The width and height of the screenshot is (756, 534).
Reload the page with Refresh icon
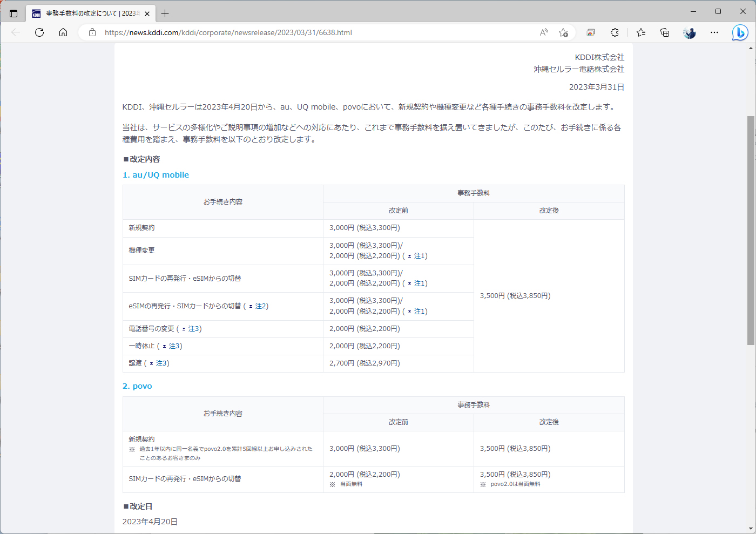(39, 32)
